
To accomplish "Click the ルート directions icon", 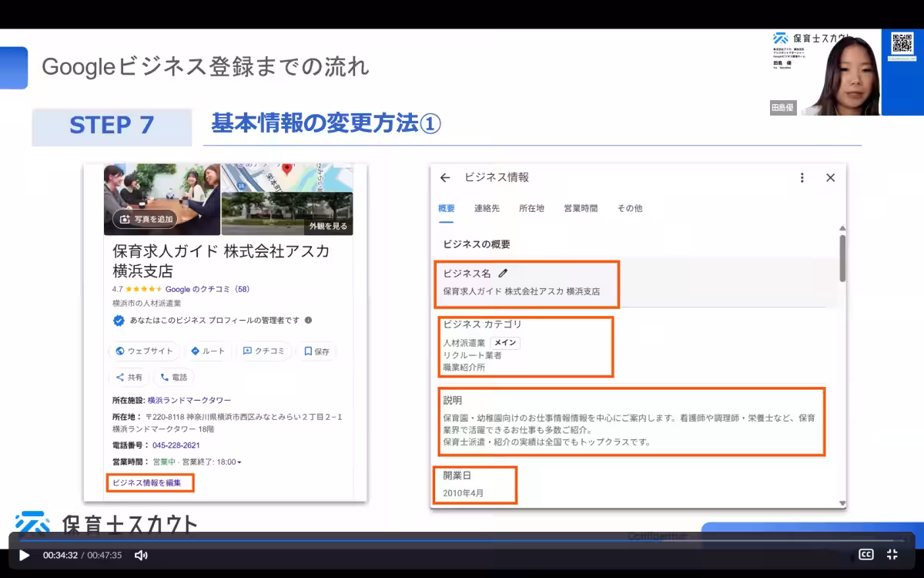I will pos(196,351).
